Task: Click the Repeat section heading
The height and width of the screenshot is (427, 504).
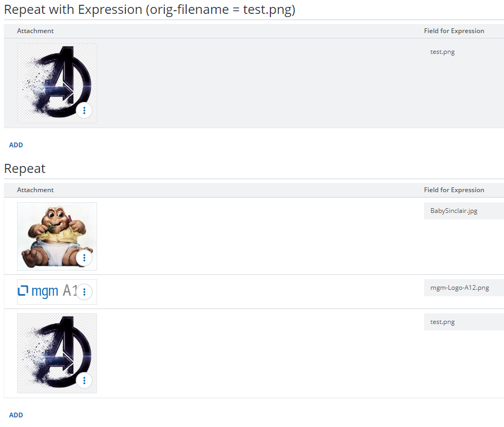Action: pyautogui.click(x=25, y=169)
